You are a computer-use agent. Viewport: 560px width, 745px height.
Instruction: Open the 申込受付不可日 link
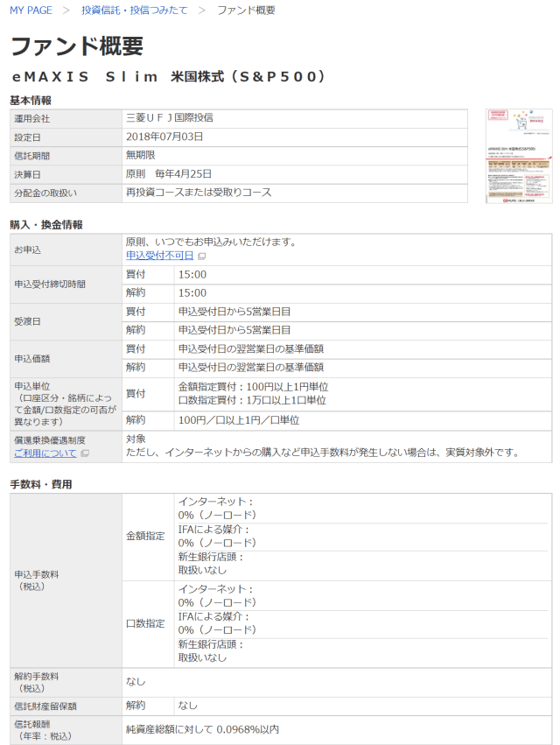pos(159,256)
